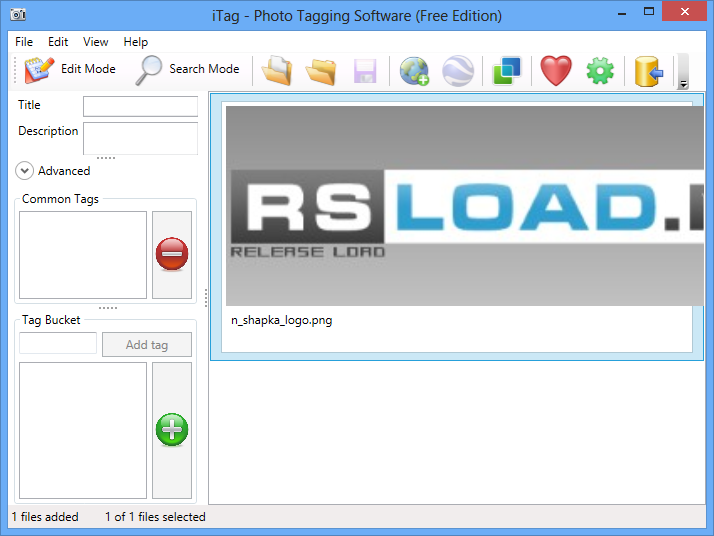Click the Add tag button

coord(147,345)
